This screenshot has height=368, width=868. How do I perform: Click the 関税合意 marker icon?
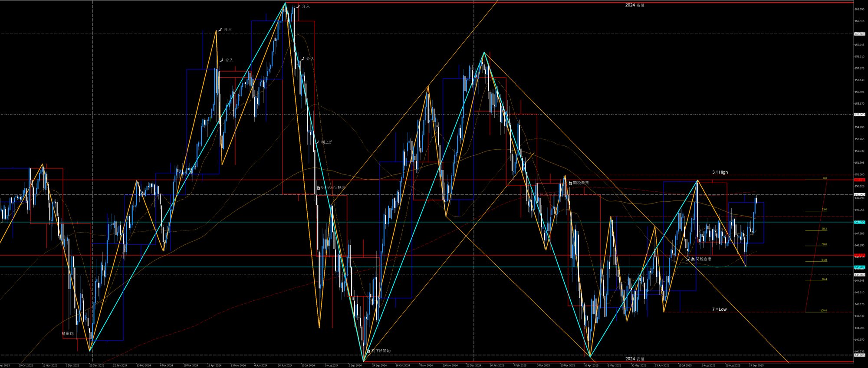coord(693,259)
